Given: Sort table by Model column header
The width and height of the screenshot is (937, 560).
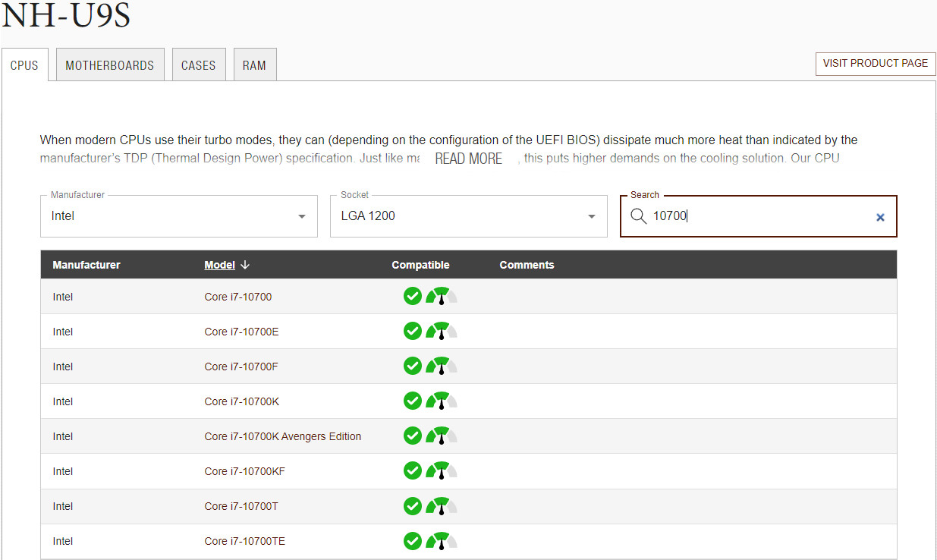Looking at the screenshot, I should (219, 265).
